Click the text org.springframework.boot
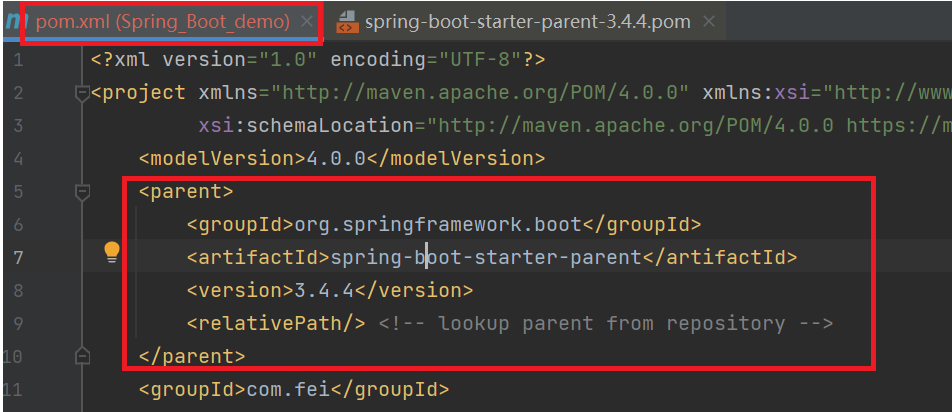The width and height of the screenshot is (952, 412). [438, 225]
